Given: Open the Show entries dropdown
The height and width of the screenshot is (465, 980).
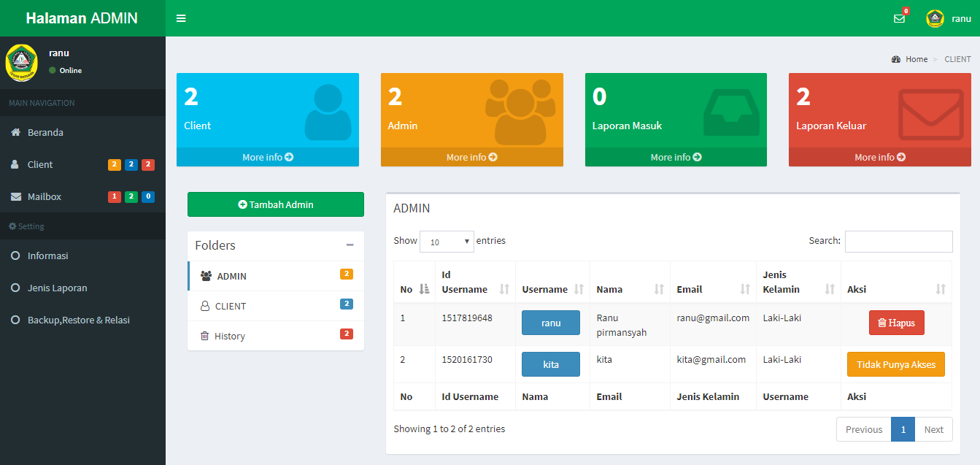Looking at the screenshot, I should 447,241.
